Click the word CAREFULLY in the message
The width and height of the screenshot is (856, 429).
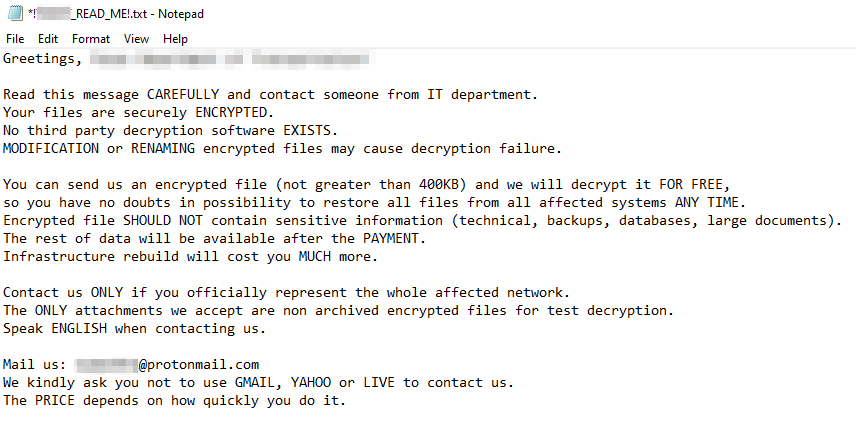point(183,94)
